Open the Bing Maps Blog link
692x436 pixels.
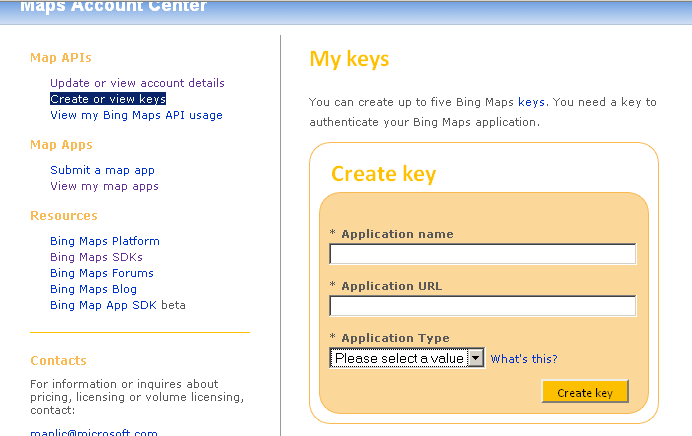pyautogui.click(x=93, y=289)
